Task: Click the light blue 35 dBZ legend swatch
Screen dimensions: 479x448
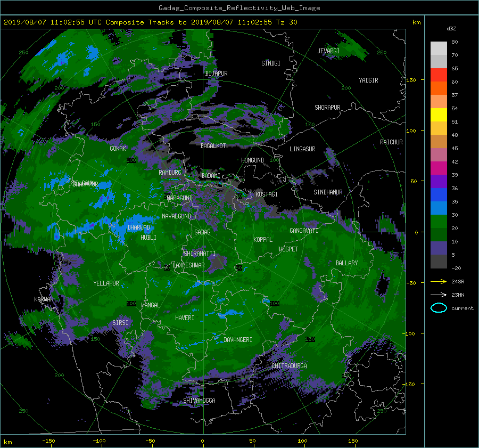Action: pyautogui.click(x=439, y=208)
